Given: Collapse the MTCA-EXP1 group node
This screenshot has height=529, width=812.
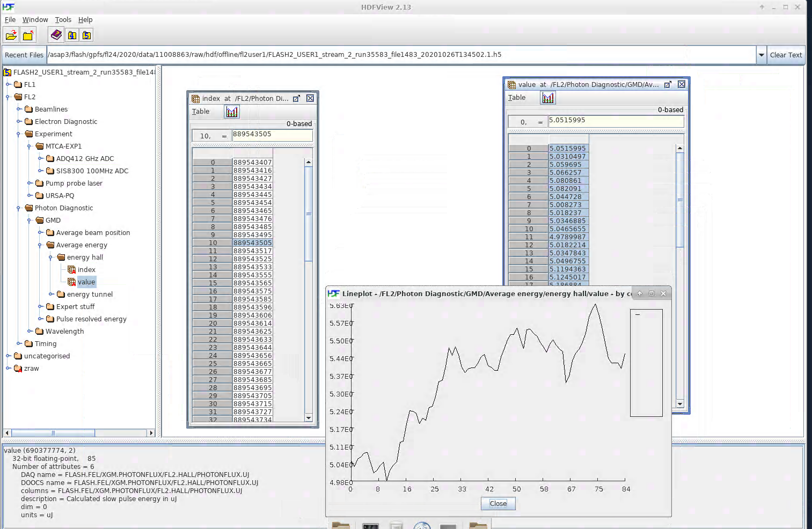Looking at the screenshot, I should (30, 146).
